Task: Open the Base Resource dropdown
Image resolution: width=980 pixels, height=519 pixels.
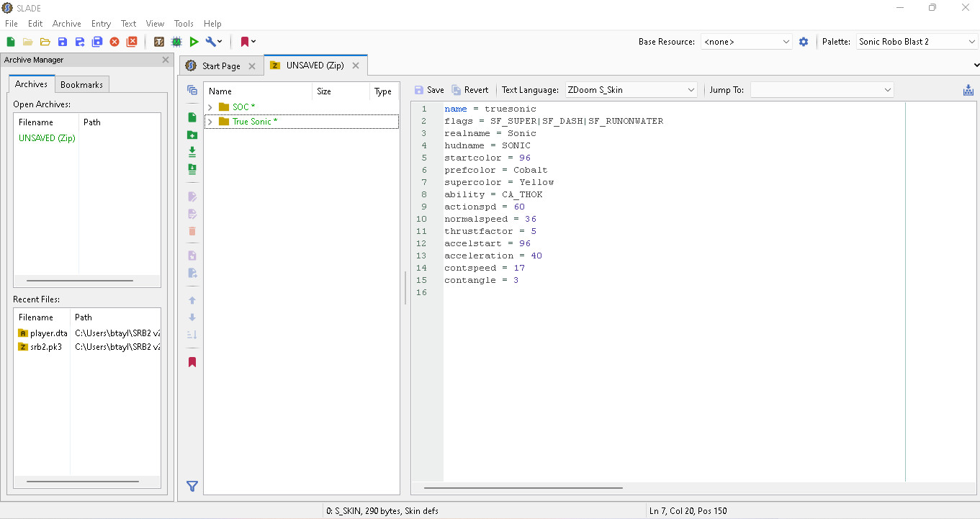Action: click(747, 42)
